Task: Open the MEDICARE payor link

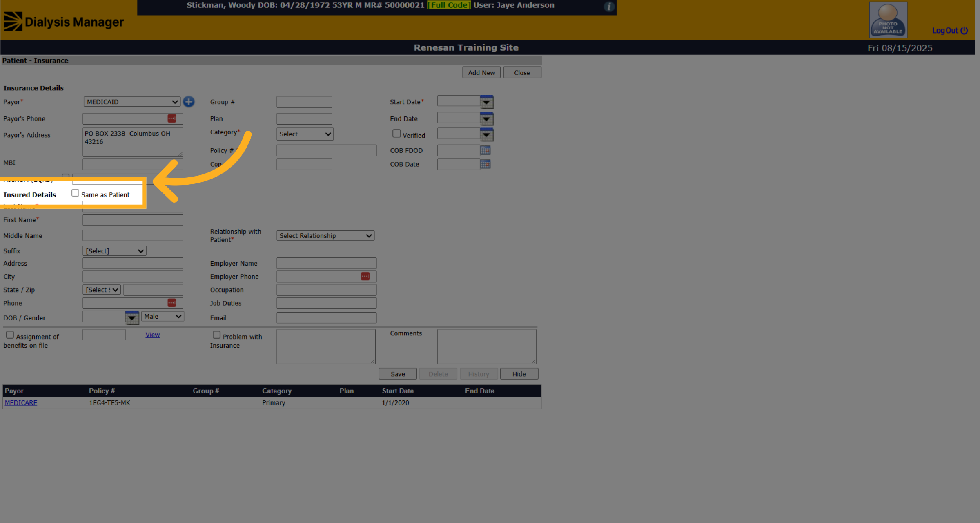Action: click(21, 403)
